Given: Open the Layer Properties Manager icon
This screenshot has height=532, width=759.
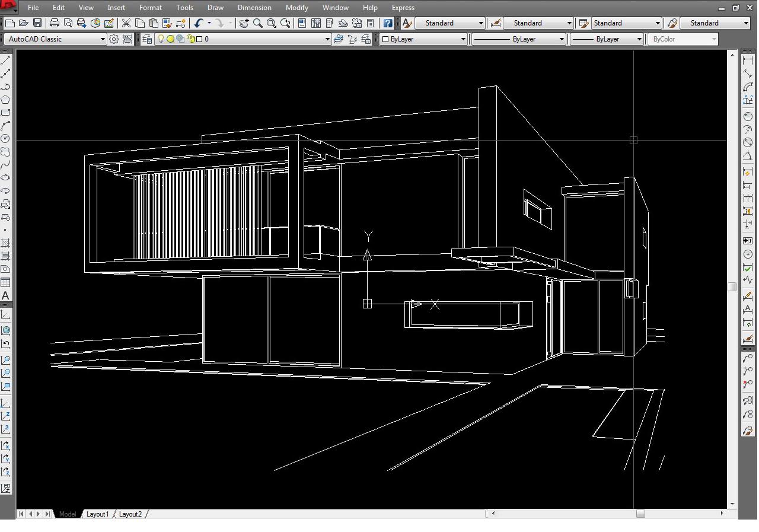Looking at the screenshot, I should coord(147,39).
